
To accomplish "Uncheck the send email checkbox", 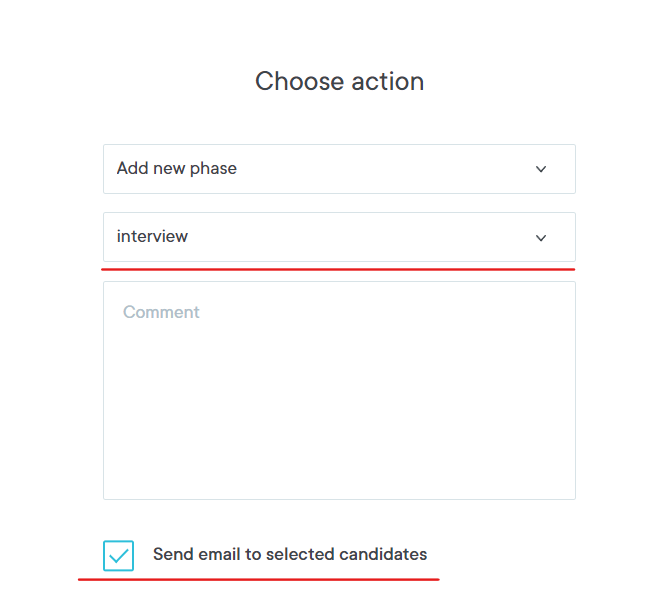I will pos(118,555).
